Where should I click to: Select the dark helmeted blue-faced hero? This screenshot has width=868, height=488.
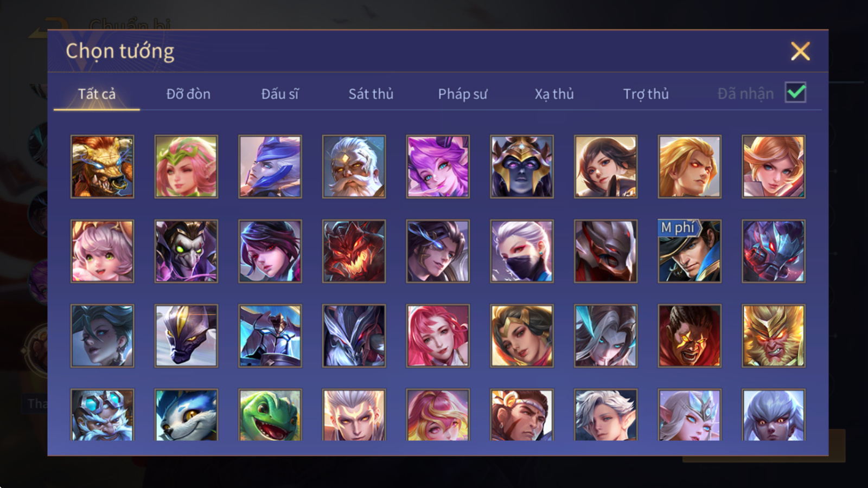(522, 166)
